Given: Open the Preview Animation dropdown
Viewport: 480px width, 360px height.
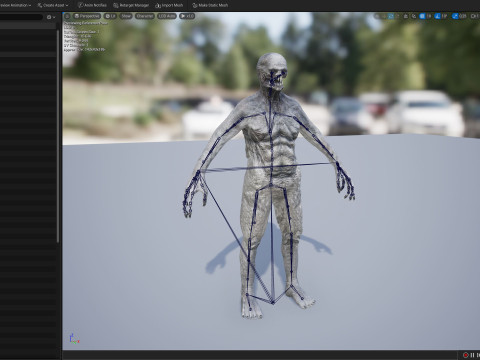Looking at the screenshot, I should [x=15, y=5].
